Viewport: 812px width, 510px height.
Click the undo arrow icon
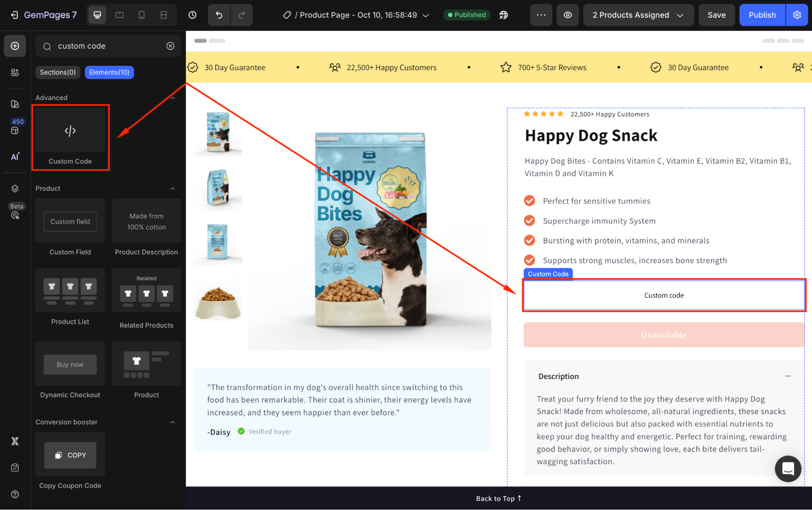[219, 15]
